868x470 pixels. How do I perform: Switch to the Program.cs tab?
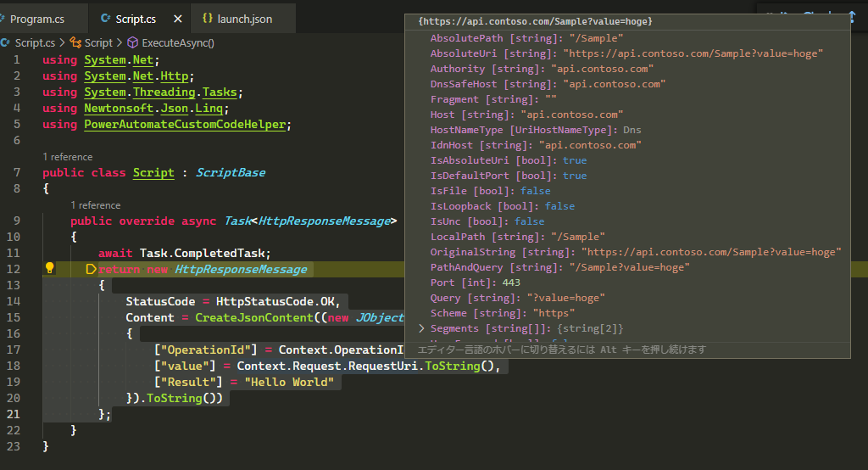click(37, 19)
